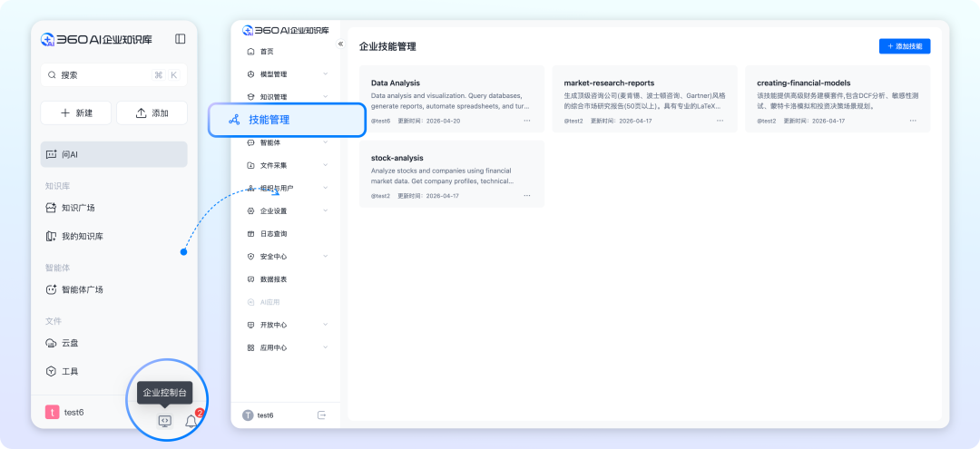The image size is (980, 449).
Task: Click the console test6 user name
Action: click(266, 415)
